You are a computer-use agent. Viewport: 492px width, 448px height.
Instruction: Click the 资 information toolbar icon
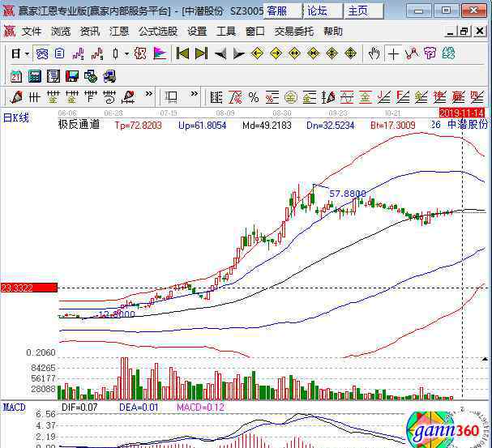point(41,53)
